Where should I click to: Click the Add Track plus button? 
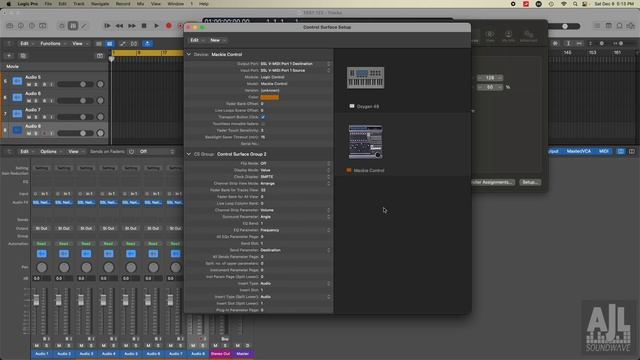[9, 56]
